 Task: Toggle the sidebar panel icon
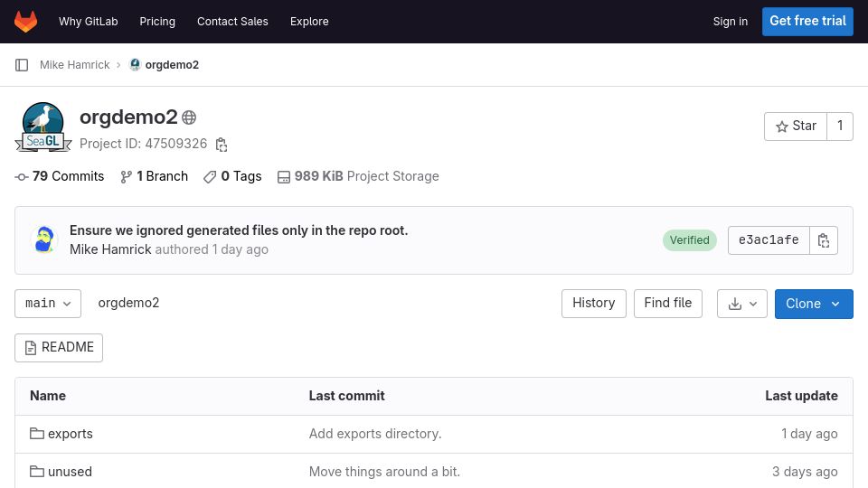point(22,65)
